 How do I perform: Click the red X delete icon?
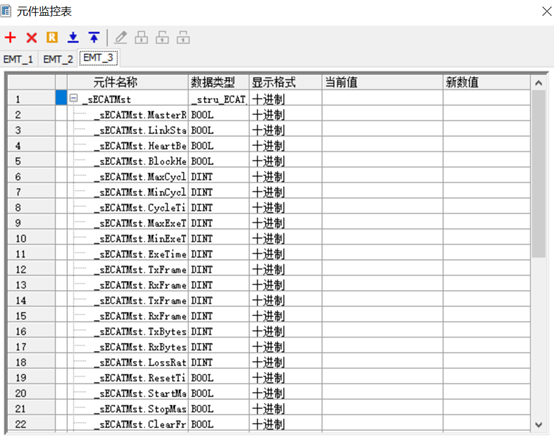tap(31, 37)
